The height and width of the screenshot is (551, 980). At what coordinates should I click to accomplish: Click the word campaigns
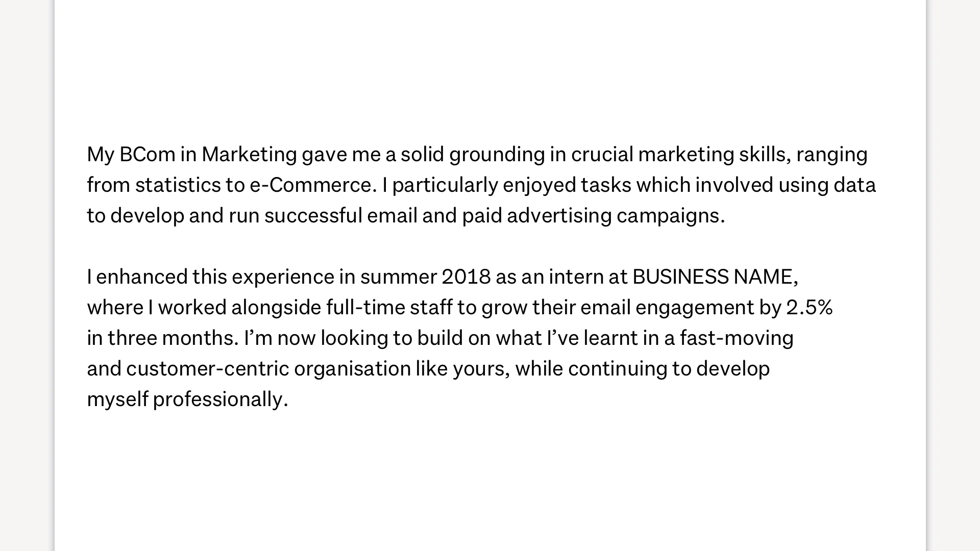(x=670, y=216)
